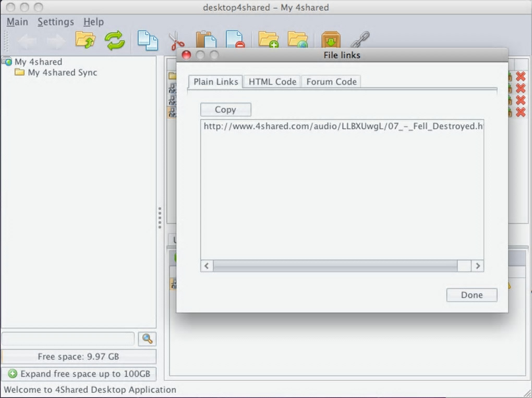Click the Done button
532x398 pixels.
click(471, 295)
